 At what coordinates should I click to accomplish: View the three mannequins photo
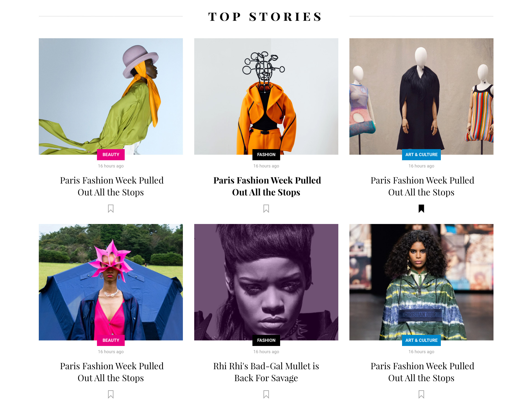coord(421,96)
